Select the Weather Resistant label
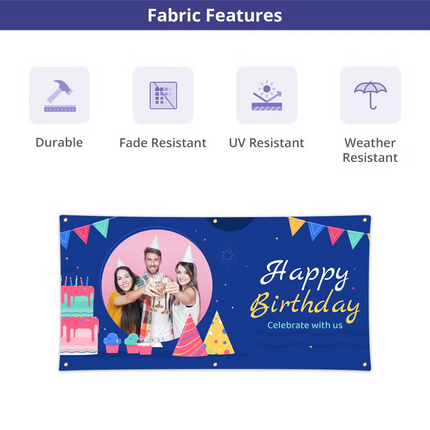This screenshot has width=430, height=430. [370, 150]
